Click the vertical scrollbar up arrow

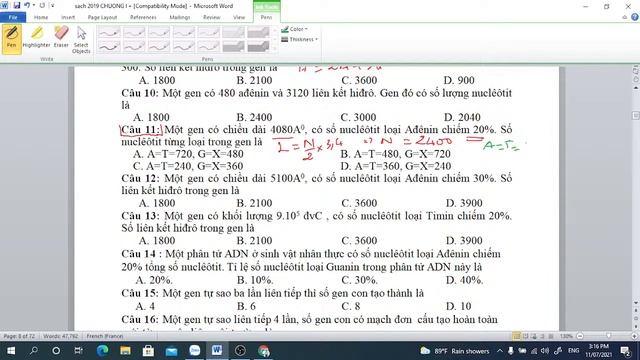[636, 88]
